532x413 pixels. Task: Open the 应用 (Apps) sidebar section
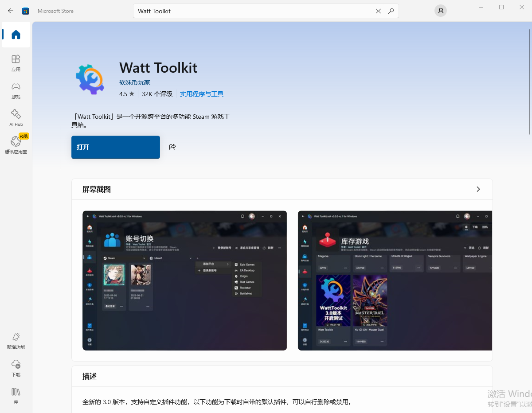[x=16, y=63]
